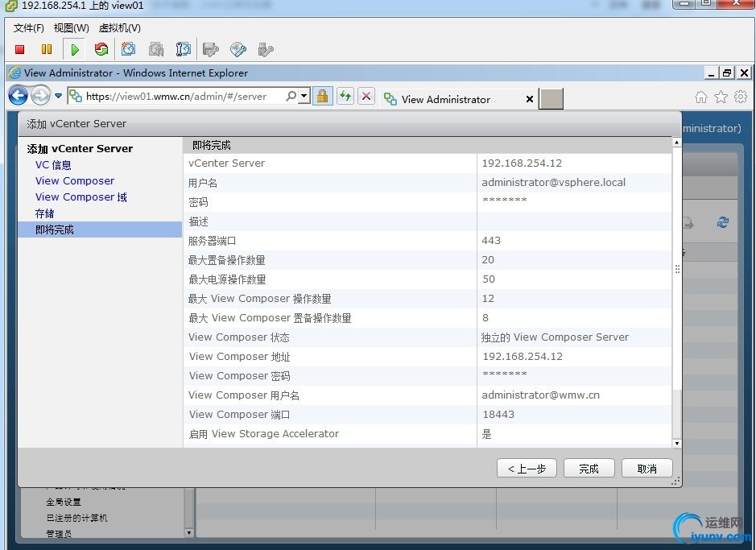The width and height of the screenshot is (756, 550).
Task: Click the IE Home icon
Action: pos(701,97)
